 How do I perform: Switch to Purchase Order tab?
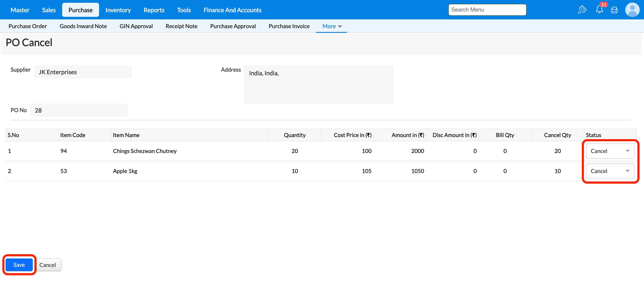pos(28,26)
